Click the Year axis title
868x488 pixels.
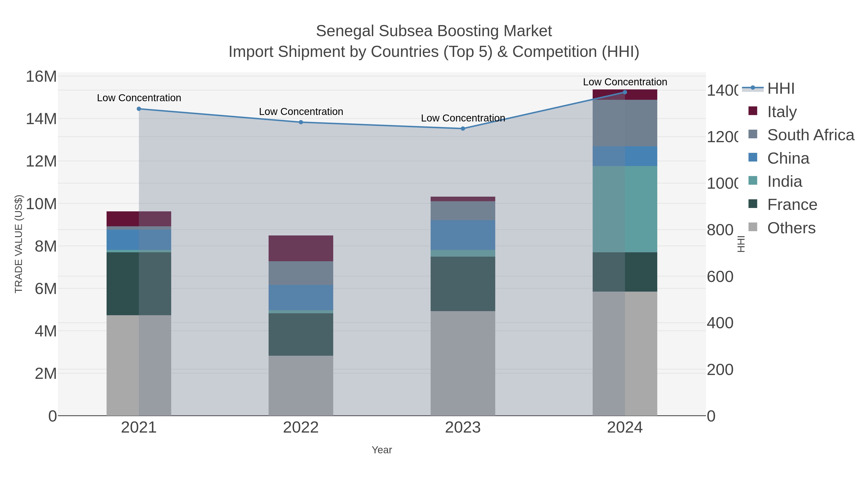point(382,450)
